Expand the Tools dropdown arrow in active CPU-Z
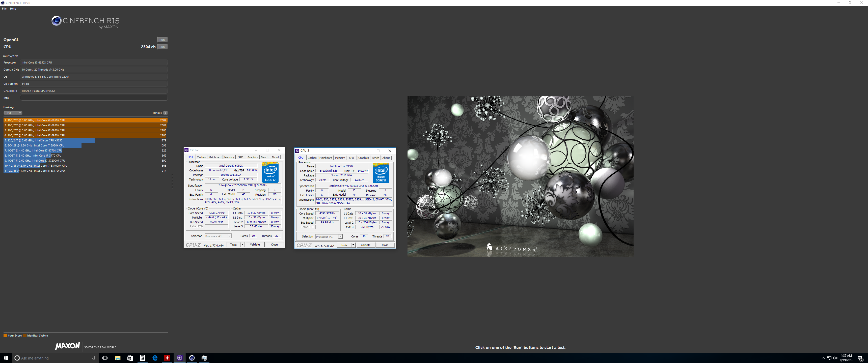 pos(353,245)
